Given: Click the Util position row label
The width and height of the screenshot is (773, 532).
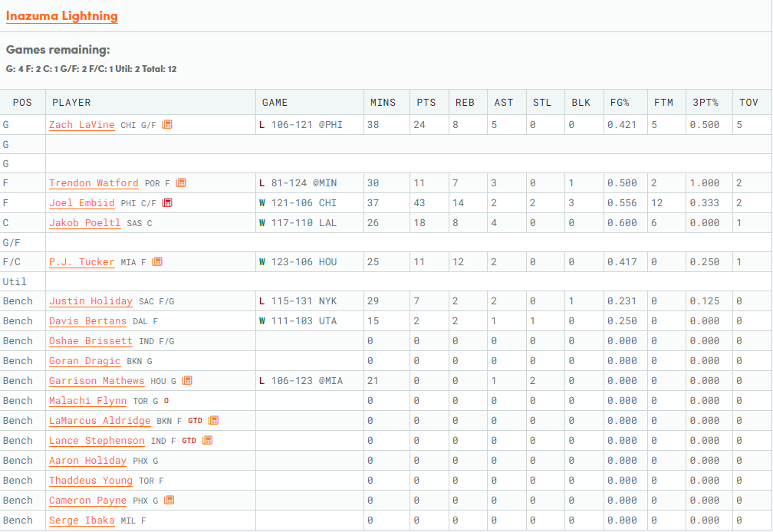Looking at the screenshot, I should [x=15, y=282].
